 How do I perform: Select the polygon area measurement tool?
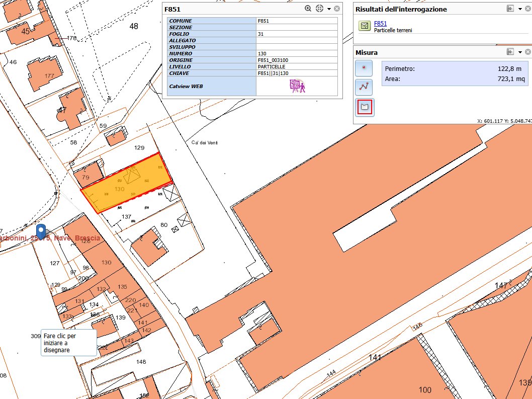pyautogui.click(x=364, y=107)
